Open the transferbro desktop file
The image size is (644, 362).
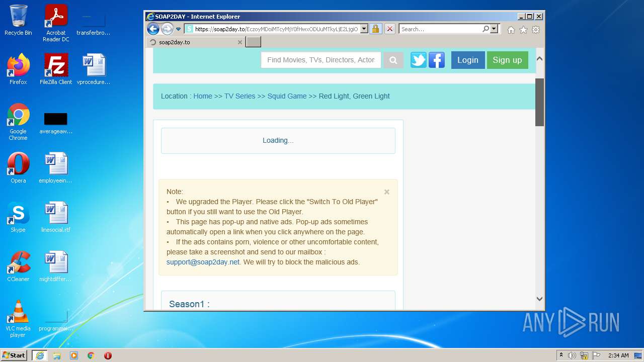94,24
